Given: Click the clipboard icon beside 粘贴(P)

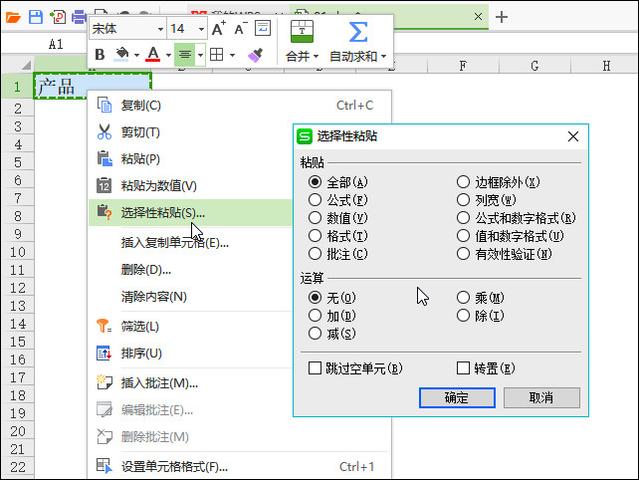Looking at the screenshot, I should pos(104,159).
